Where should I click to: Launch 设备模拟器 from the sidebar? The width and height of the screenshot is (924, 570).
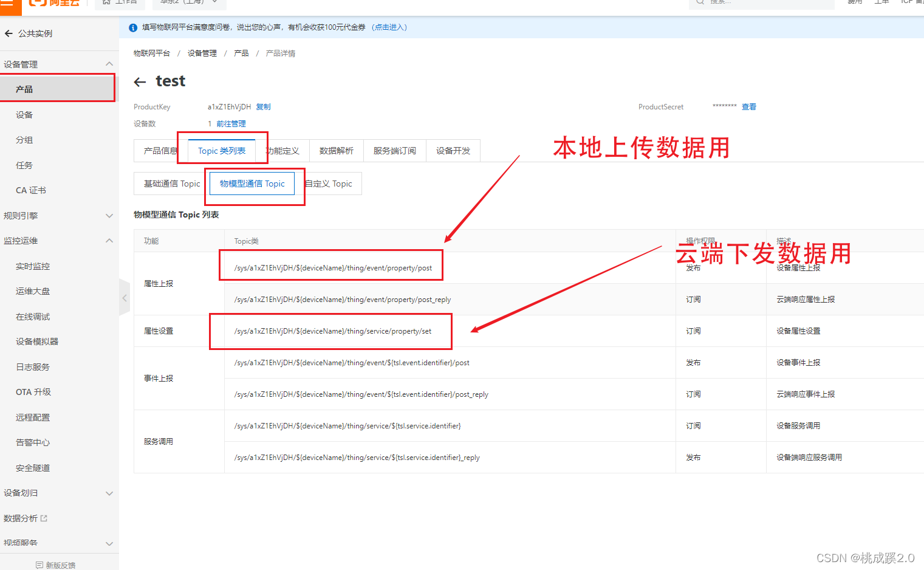[x=37, y=342]
